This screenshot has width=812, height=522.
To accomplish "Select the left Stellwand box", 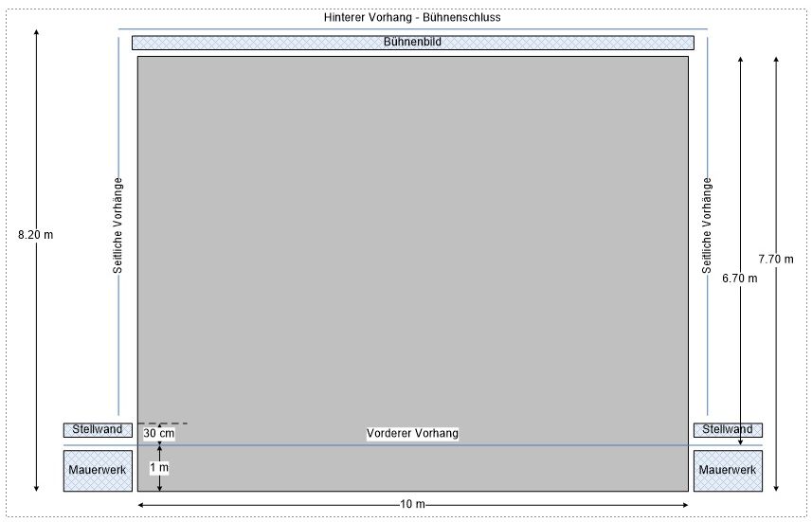I will pyautogui.click(x=98, y=430).
